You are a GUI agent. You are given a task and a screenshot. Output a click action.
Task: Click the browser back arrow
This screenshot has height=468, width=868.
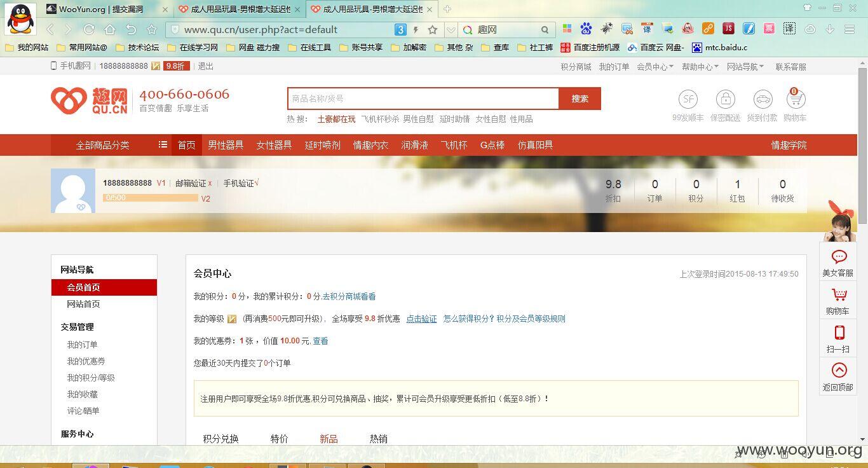coord(51,29)
